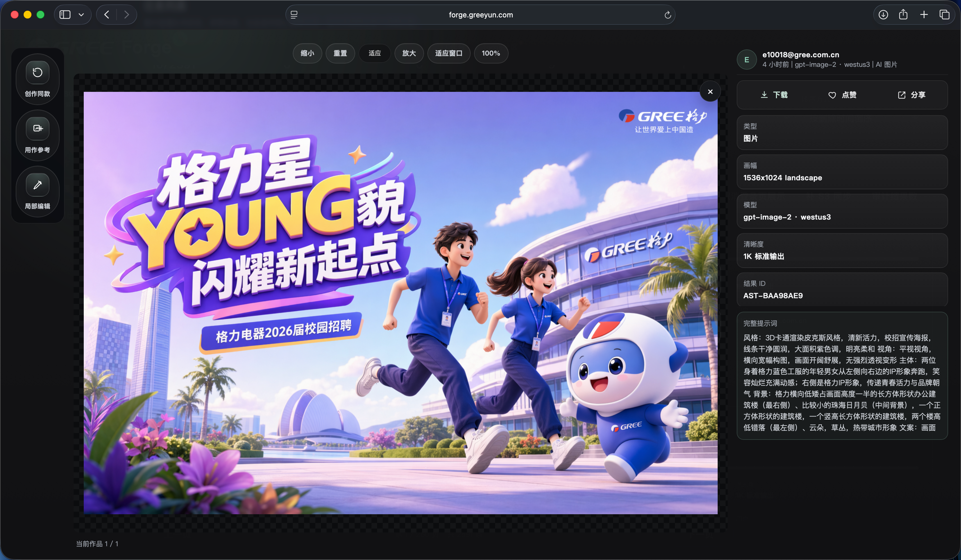Image resolution: width=961 pixels, height=560 pixels.
Task: Open the Safari share icon
Action: (903, 15)
